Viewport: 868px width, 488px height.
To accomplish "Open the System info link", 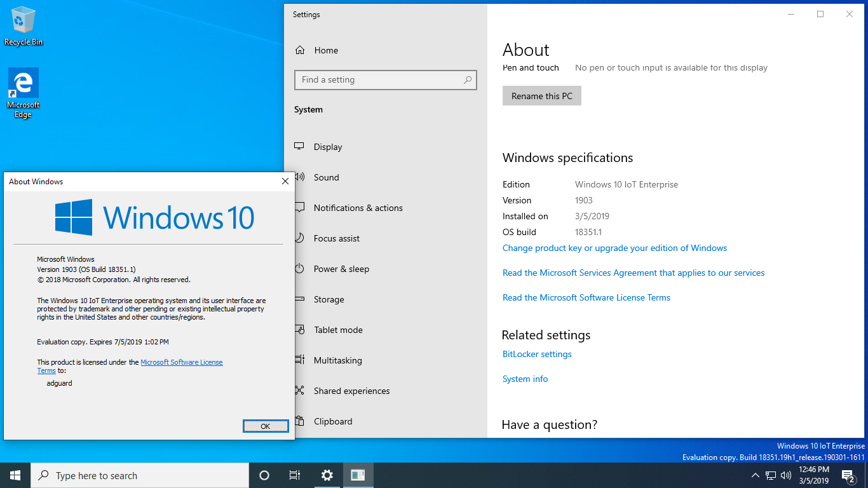I will click(x=525, y=379).
